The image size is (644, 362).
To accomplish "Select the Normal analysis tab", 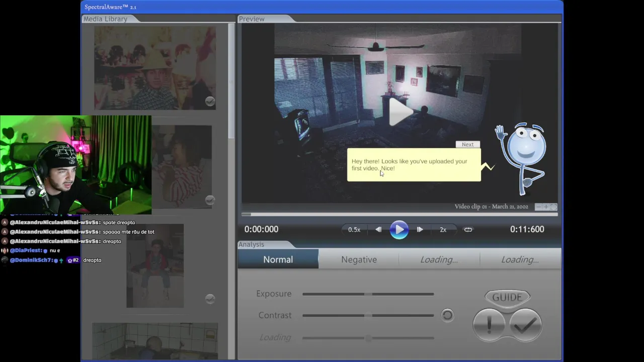I will [x=278, y=259].
